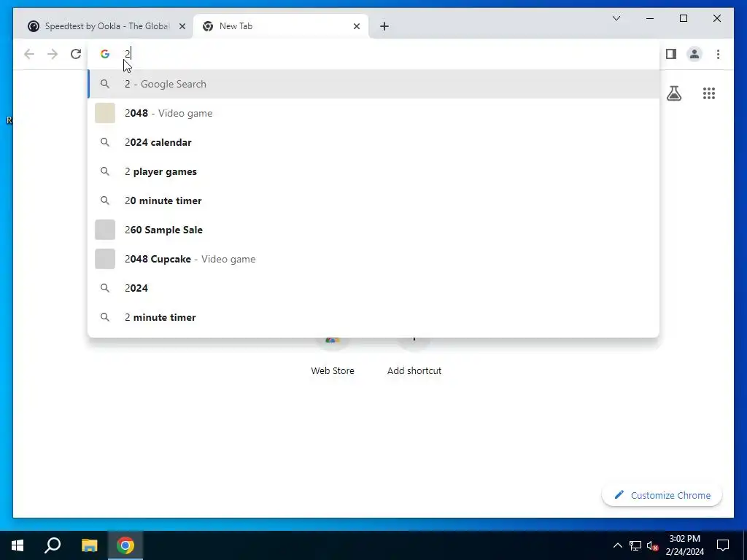Show hidden system tray icons
Image resolution: width=747 pixels, height=560 pixels.
617,545
